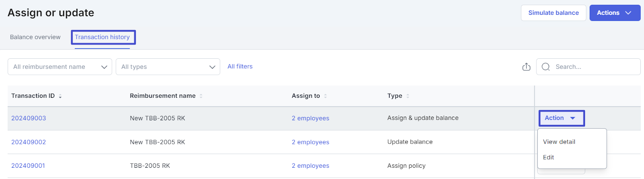Toggle the row Action dropdown for 202409003
Viewport: 644px width, 179px height.
click(x=561, y=118)
